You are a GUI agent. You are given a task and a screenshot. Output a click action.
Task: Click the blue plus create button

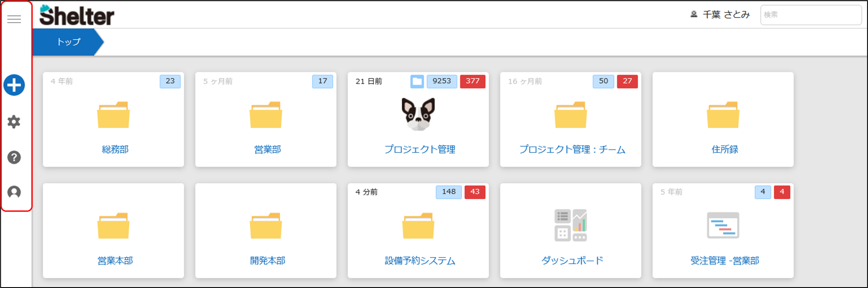click(14, 85)
